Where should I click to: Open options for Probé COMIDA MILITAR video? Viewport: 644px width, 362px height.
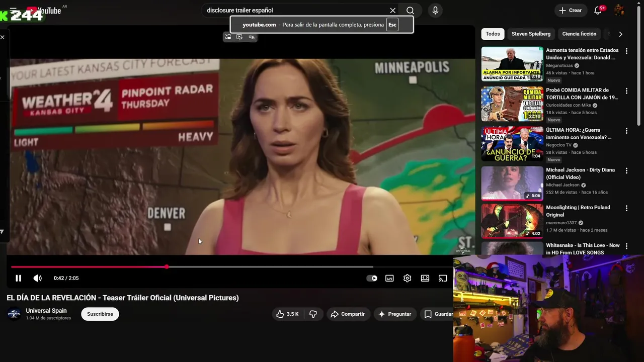coord(626,91)
